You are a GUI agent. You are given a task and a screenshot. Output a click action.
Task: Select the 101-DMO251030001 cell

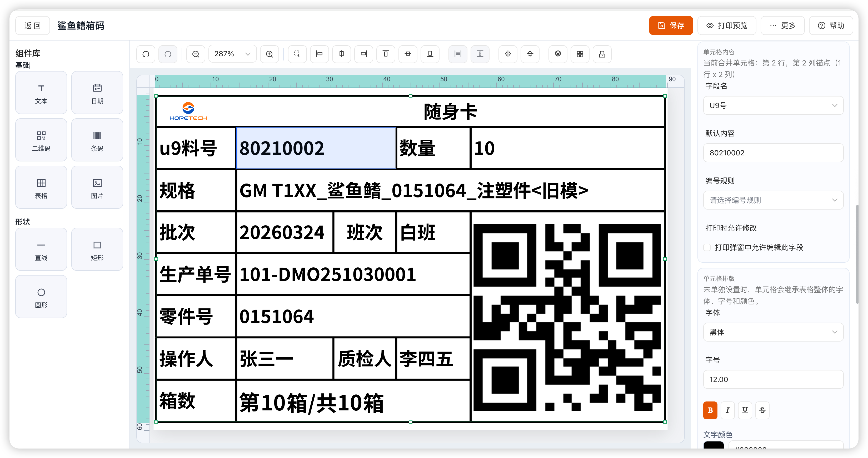(x=353, y=274)
